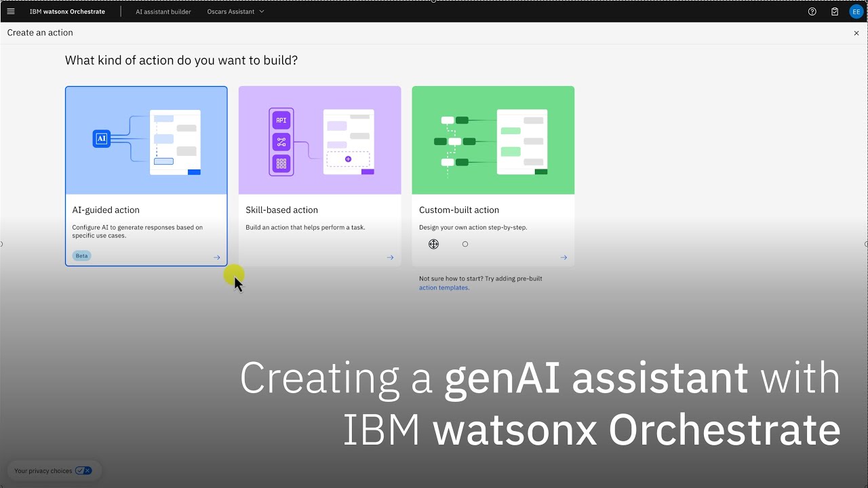The image size is (868, 488).
Task: Click the IBM watsonx Orchestrate title
Action: (67, 12)
